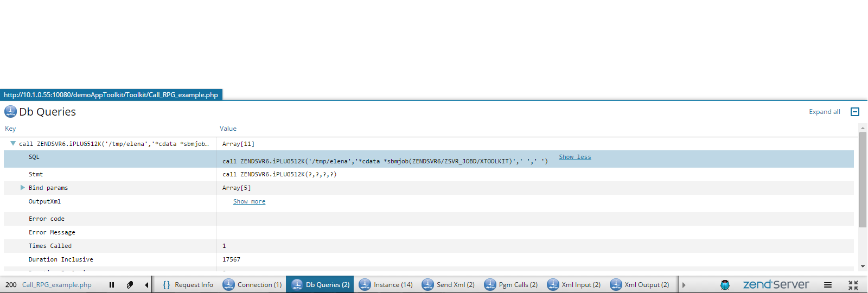
Task: Pause the Z-Ray request tracking
Action: pos(112,285)
